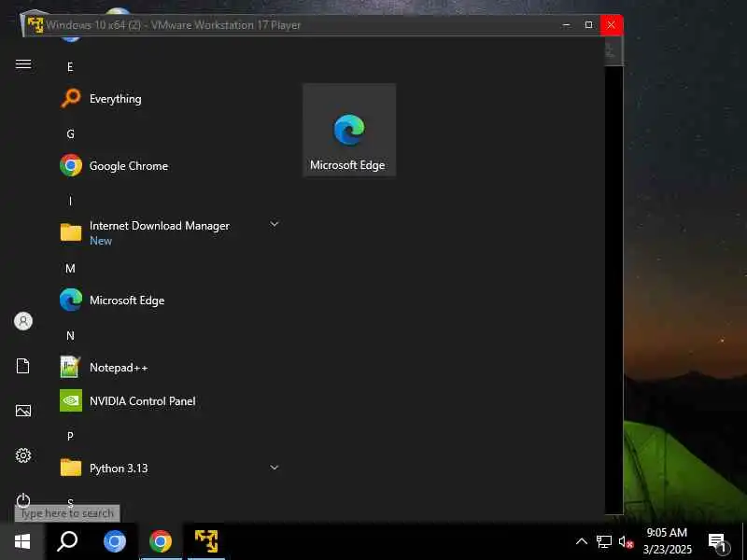Open the network icon in the system tray
The width and height of the screenshot is (747, 560).
[x=604, y=542]
